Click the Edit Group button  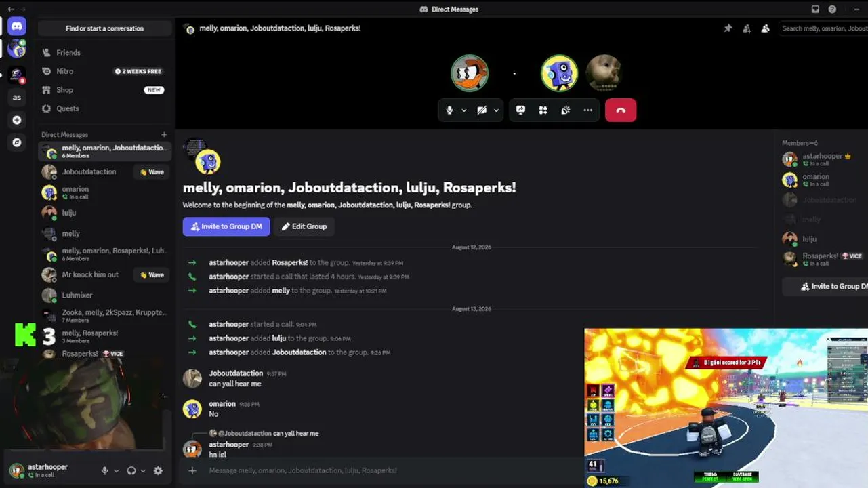click(304, 226)
